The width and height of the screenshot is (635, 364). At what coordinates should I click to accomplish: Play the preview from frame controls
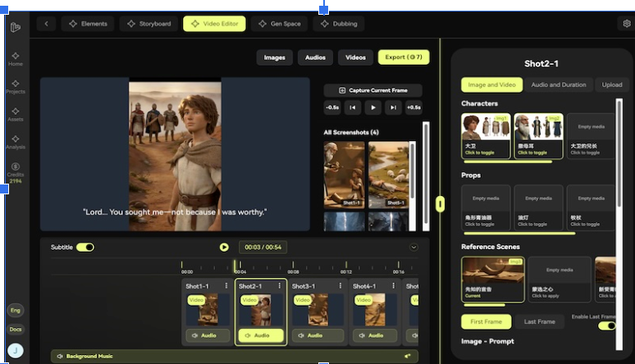tap(373, 107)
